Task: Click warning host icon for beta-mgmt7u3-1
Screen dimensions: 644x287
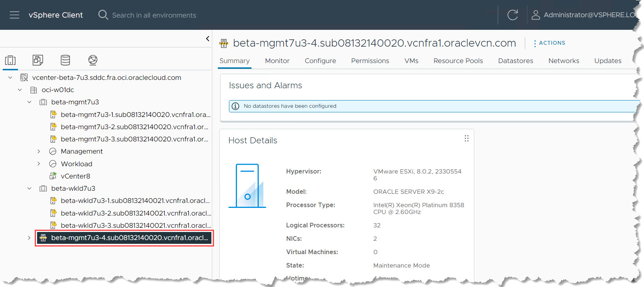Action: (x=53, y=114)
